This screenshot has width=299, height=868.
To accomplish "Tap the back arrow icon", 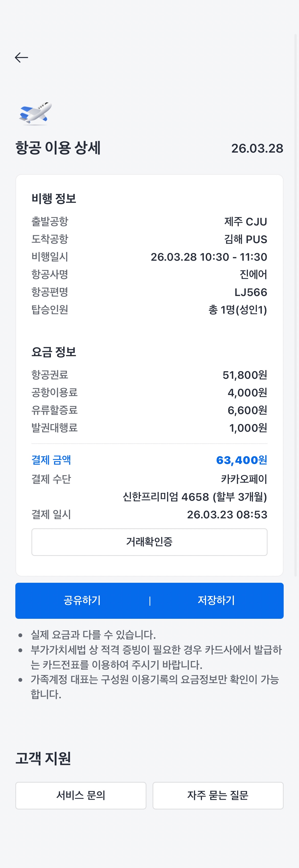I will [x=21, y=58].
